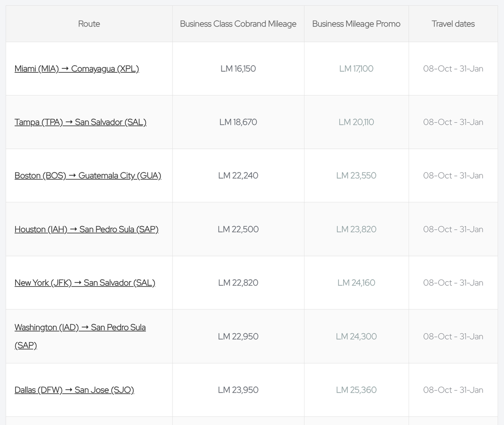Visit the Dallas (DFW) to San Jose link
The image size is (504, 425).
pos(74,390)
